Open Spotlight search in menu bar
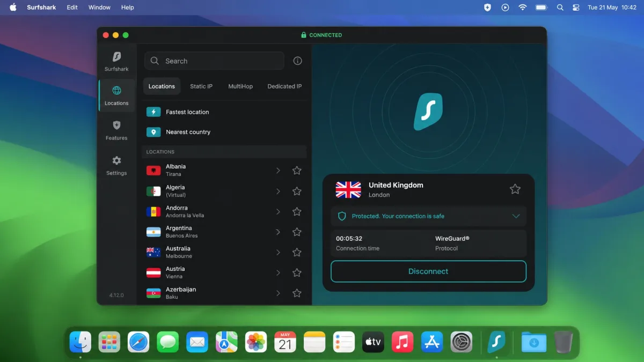Image resolution: width=644 pixels, height=362 pixels. [x=560, y=8]
